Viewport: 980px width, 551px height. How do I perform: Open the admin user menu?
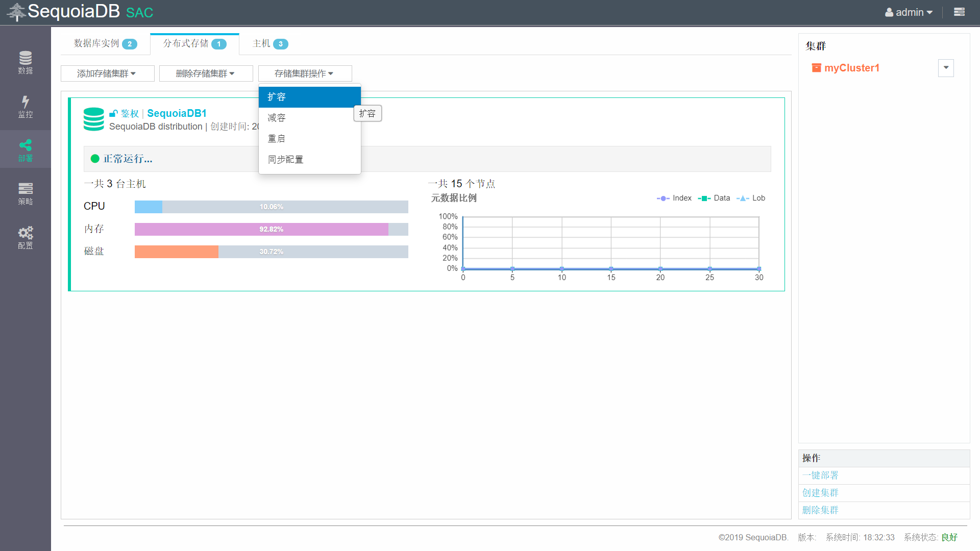click(x=909, y=12)
